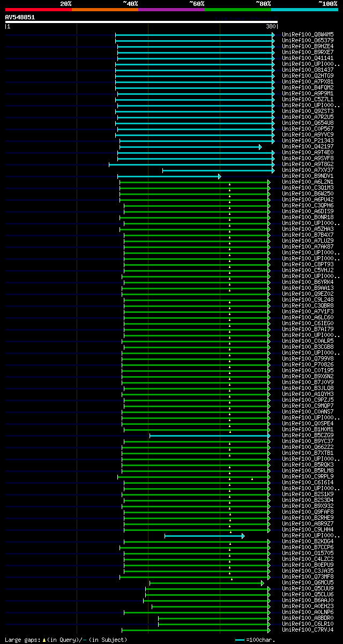Viewport: 343px width, 644px height.
Task: Click label UniRef100_A9T8G2
Action: (x=308, y=164)
